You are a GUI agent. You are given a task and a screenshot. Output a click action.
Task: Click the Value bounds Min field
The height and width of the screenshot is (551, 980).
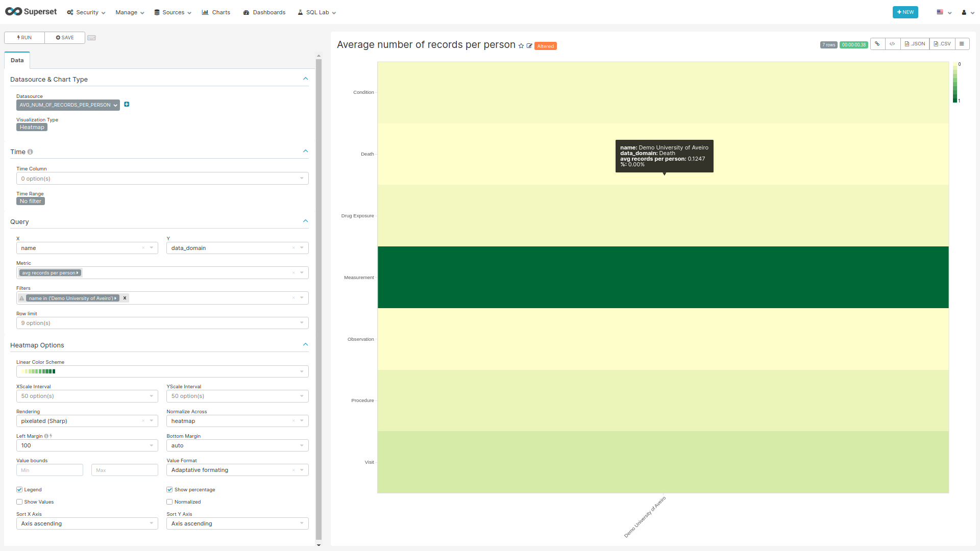pos(50,470)
